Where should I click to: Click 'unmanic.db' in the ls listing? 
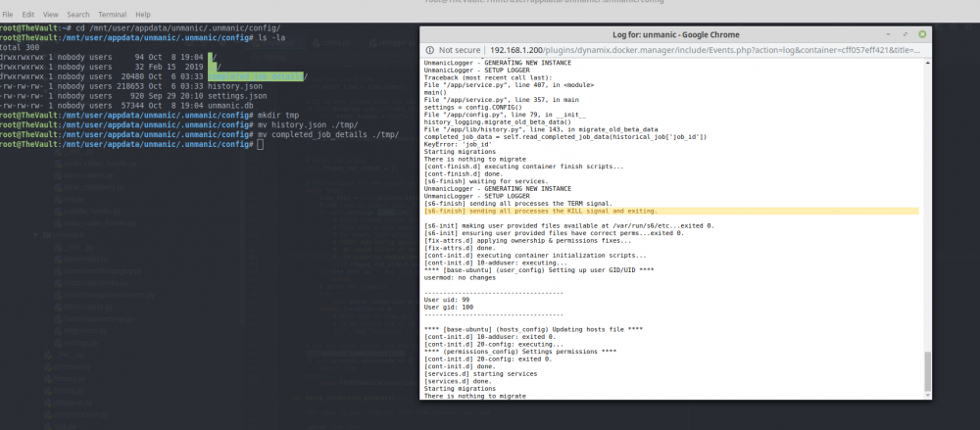pos(230,106)
